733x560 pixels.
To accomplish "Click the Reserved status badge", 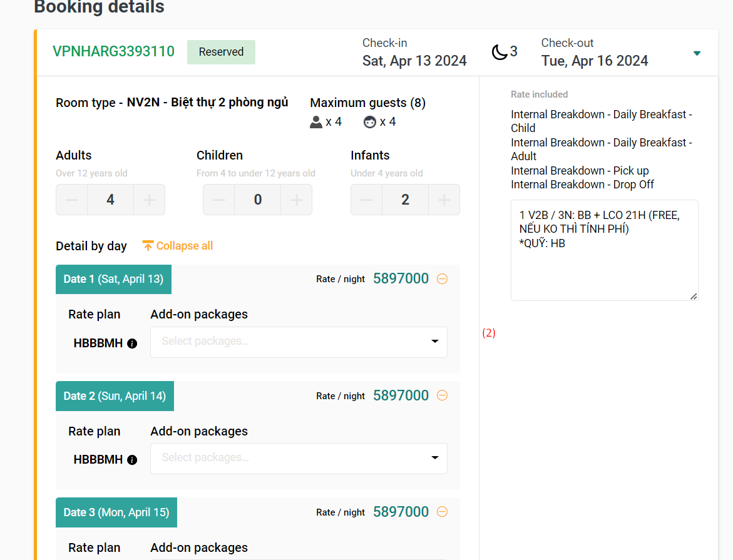I will click(x=221, y=52).
